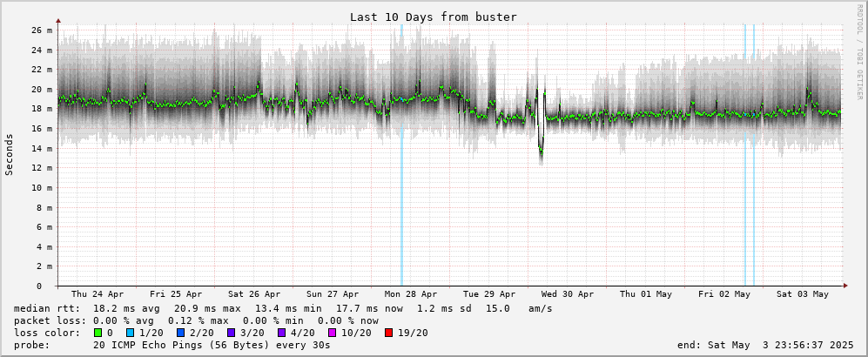Click the magenta 10/20 loss swatch
This screenshot has height=357, width=868.
332,333
